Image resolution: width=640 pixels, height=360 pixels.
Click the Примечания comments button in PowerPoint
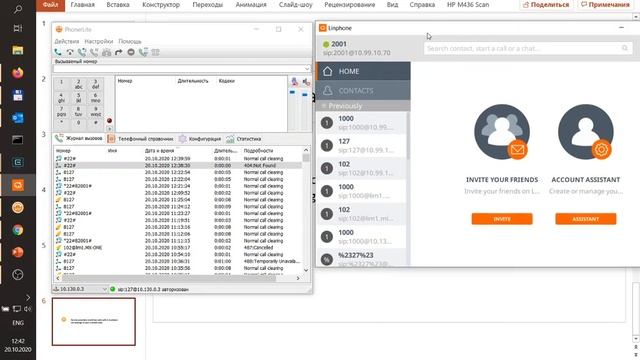pyautogui.click(x=605, y=5)
